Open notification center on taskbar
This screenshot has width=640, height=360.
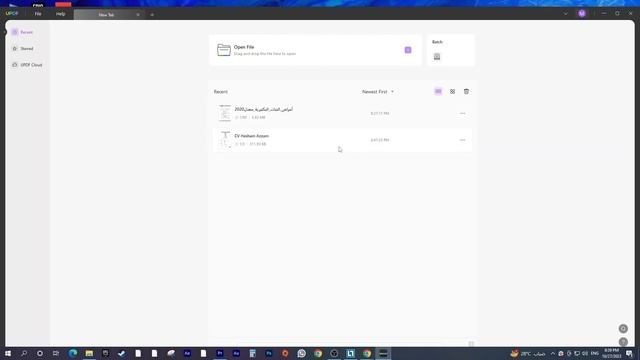pyautogui.click(x=629, y=353)
